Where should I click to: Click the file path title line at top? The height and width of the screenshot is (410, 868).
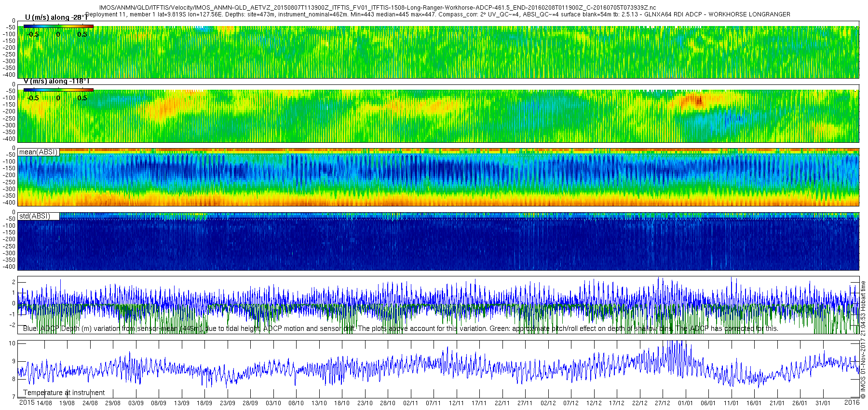pos(378,8)
